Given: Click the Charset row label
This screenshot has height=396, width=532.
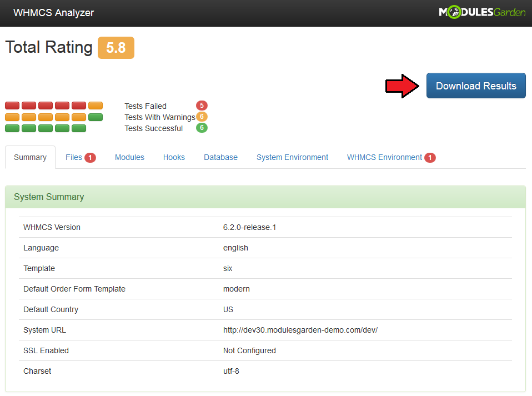Looking at the screenshot, I should tap(37, 371).
